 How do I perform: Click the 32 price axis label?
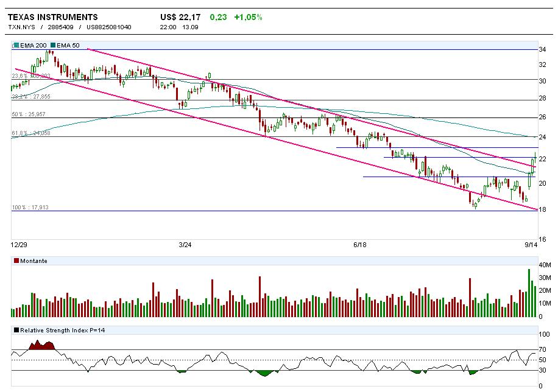(x=542, y=65)
